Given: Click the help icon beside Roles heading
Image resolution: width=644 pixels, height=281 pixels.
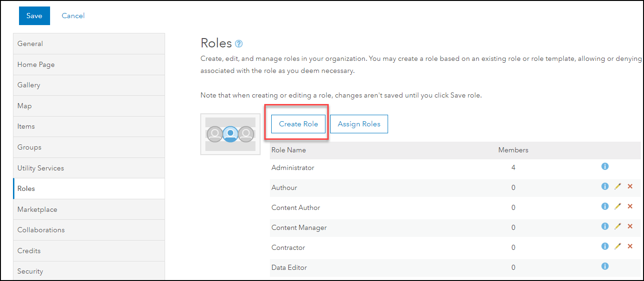Looking at the screenshot, I should click(x=239, y=44).
